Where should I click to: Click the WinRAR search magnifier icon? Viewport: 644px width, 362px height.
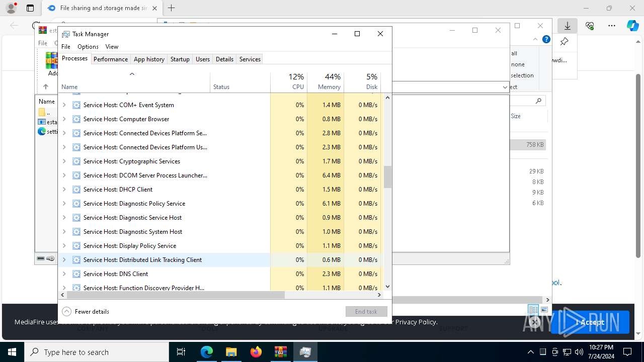pyautogui.click(x=538, y=101)
